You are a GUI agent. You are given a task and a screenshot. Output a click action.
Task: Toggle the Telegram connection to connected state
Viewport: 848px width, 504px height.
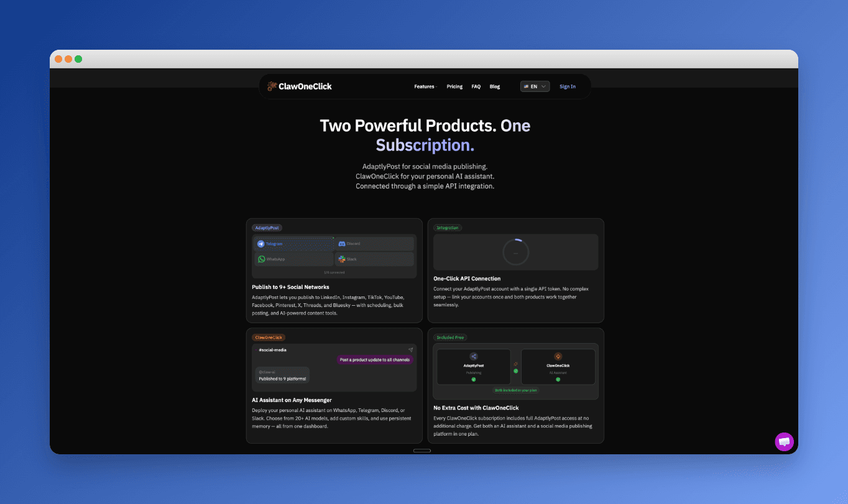292,244
